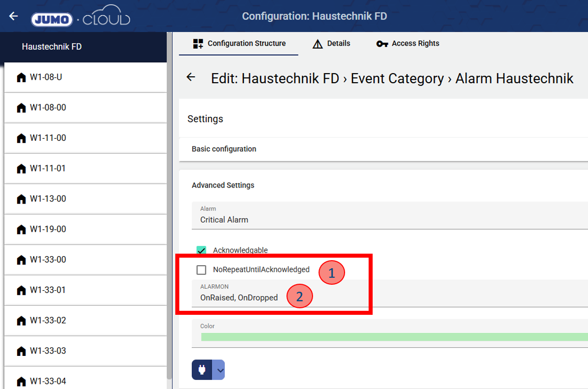Click the back arrow in top header
Screen dimensions: 588x389
click(x=14, y=16)
